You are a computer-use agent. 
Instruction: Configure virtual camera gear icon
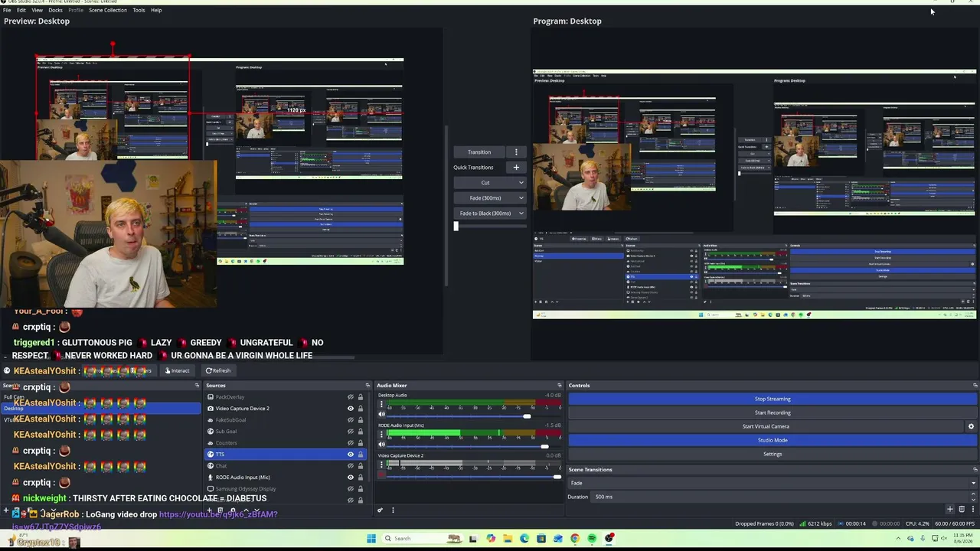click(x=971, y=427)
